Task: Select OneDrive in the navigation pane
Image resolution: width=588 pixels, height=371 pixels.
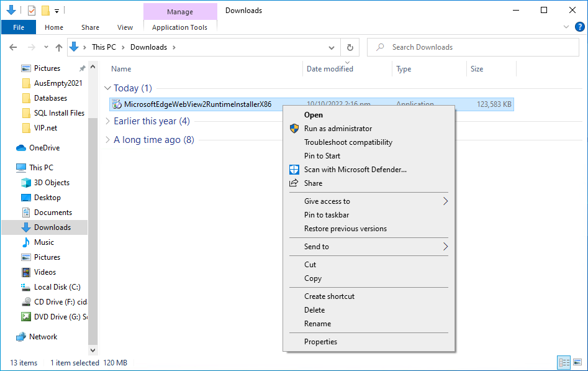Action: click(44, 148)
